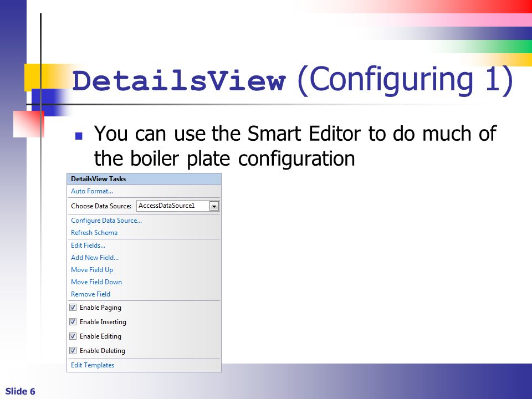Click the DetailsView Tasks panel header
This screenshot has width=532, height=399.
point(144,179)
